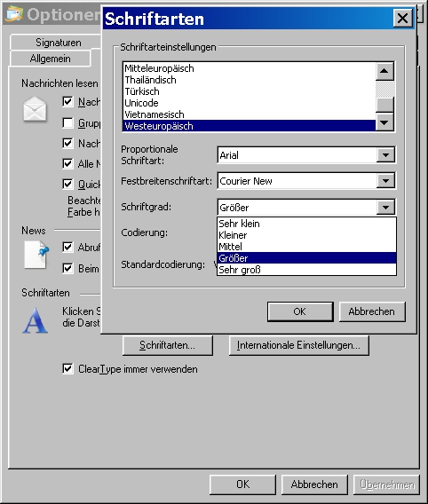Close the Schriftarten dialog with X
This screenshot has width=428, height=504.
tap(402, 19)
